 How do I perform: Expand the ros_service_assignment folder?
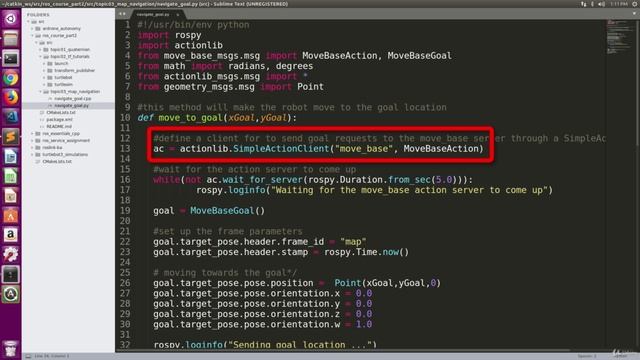pos(33,140)
